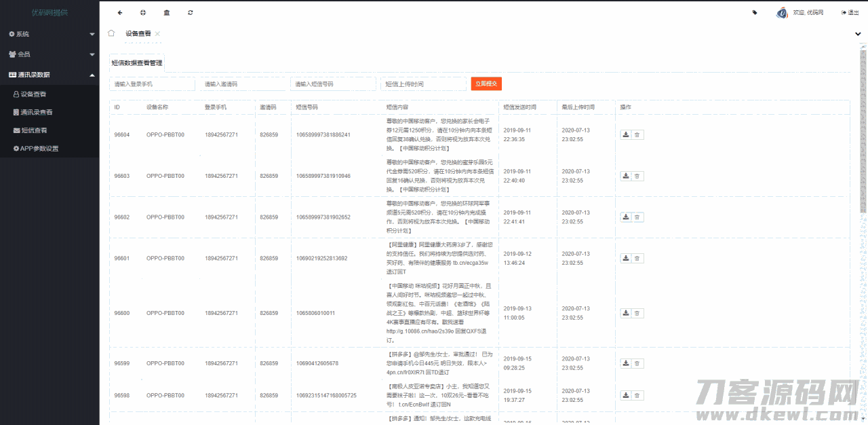Delete SMS record 96603 with trash icon
This screenshot has width=868, height=425.
(x=637, y=176)
